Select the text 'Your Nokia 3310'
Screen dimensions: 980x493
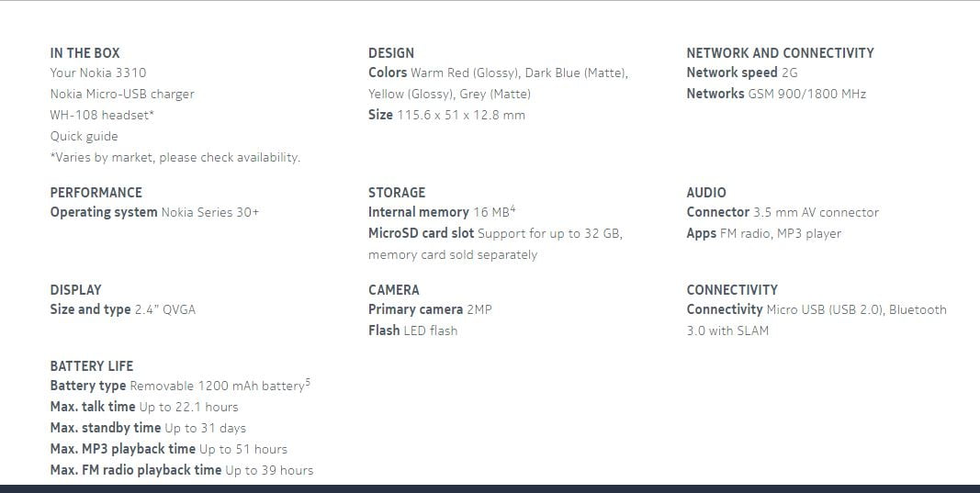point(98,73)
